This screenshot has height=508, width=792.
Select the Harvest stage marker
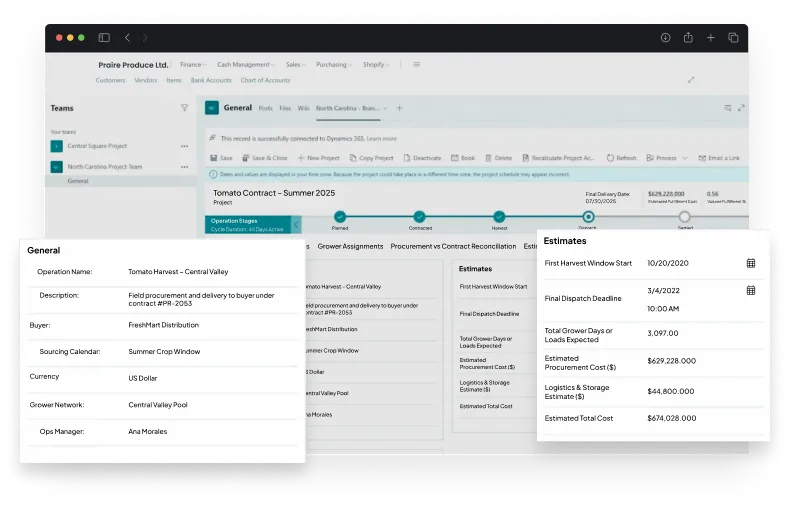pyautogui.click(x=499, y=217)
